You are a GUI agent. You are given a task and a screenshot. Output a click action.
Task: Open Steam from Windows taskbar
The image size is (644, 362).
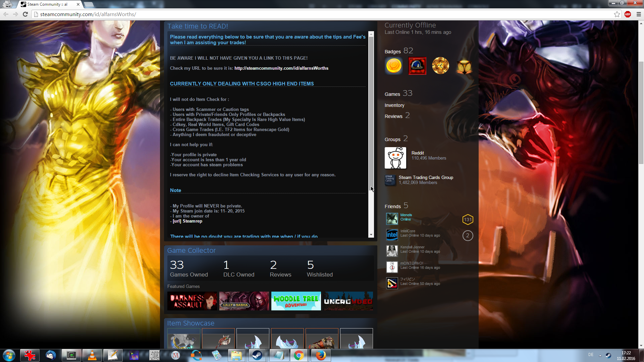(x=257, y=355)
